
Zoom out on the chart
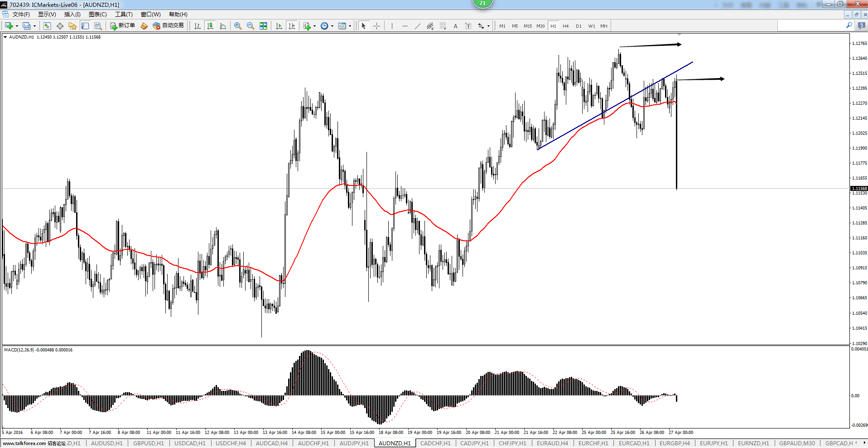(x=250, y=26)
